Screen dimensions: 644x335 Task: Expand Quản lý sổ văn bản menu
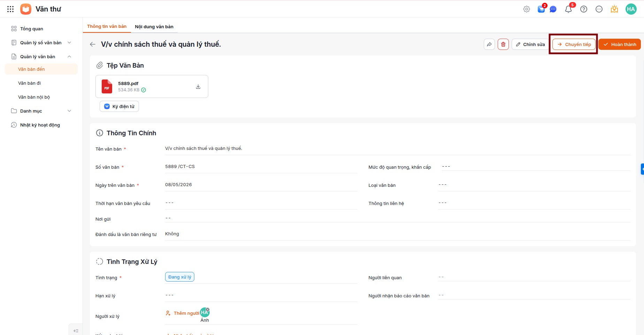pos(69,43)
